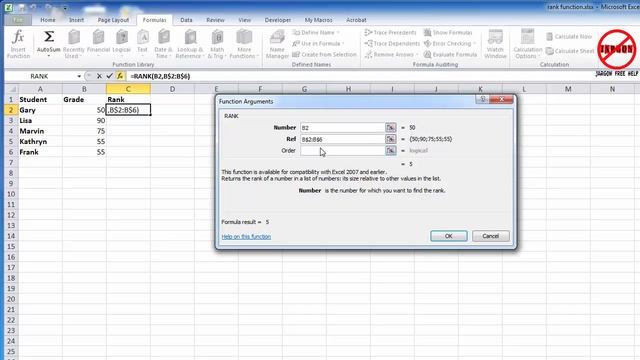640x360 pixels.
Task: Click Cancel in Function Arguments dialog
Action: coord(491,236)
